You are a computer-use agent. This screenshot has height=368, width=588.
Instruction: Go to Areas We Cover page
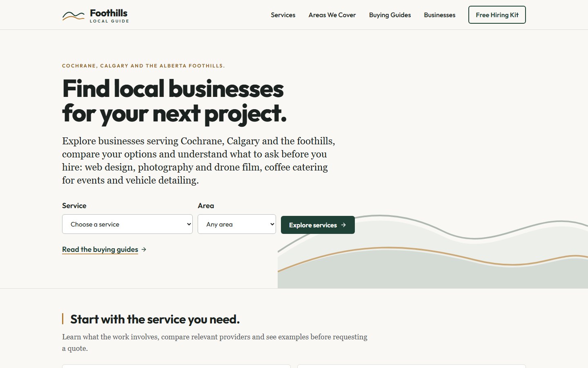pyautogui.click(x=332, y=15)
